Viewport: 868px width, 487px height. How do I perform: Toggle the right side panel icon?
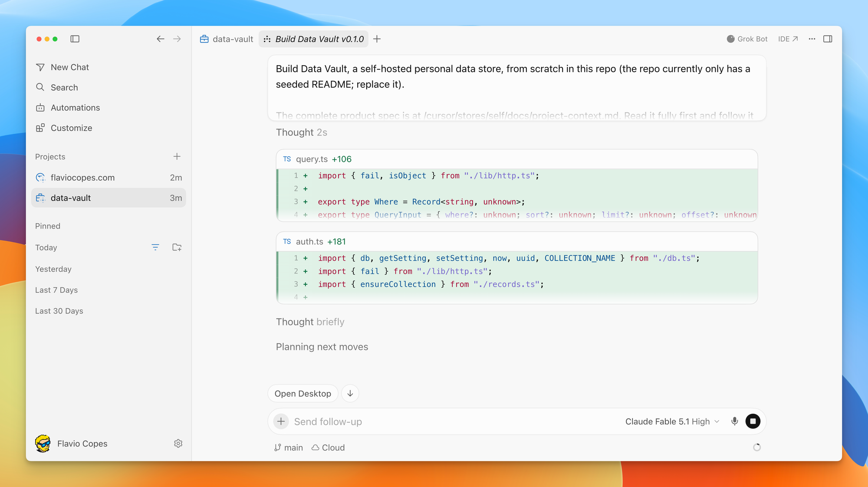point(828,39)
